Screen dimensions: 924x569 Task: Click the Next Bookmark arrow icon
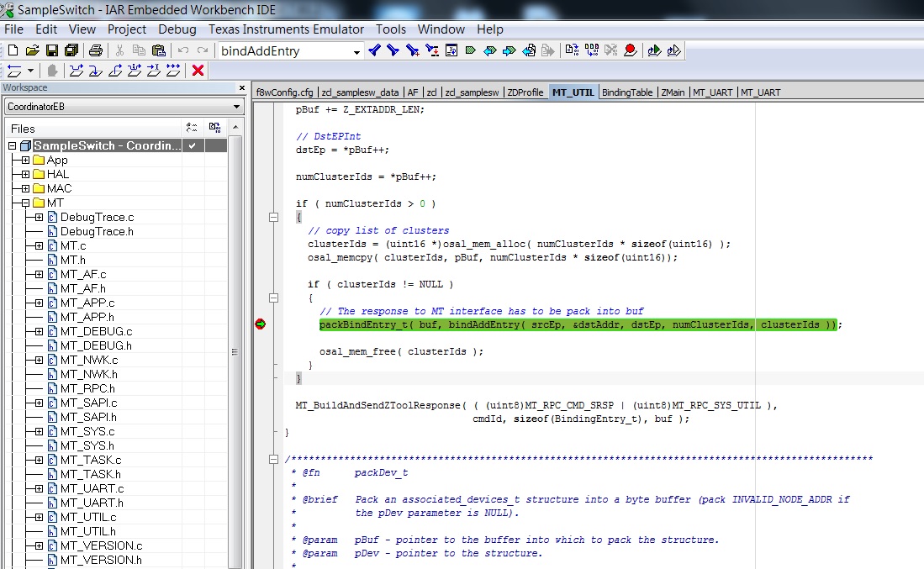coord(510,50)
